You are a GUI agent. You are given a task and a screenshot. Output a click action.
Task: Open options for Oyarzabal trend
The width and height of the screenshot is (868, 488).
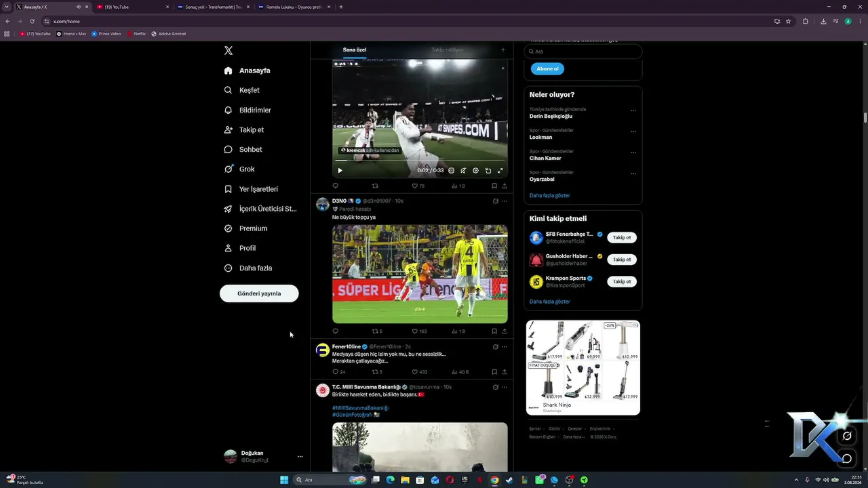[633, 174]
